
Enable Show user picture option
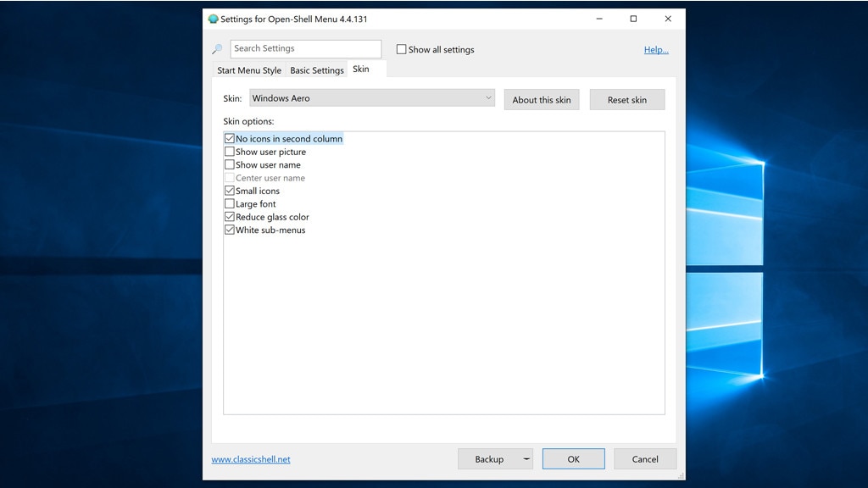pos(229,151)
